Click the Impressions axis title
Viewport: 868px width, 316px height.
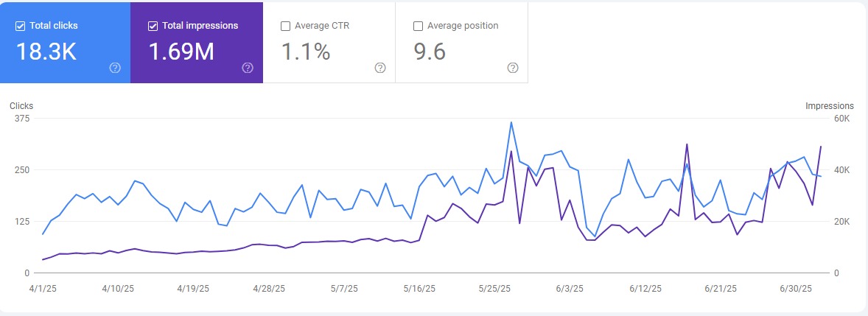pos(830,106)
